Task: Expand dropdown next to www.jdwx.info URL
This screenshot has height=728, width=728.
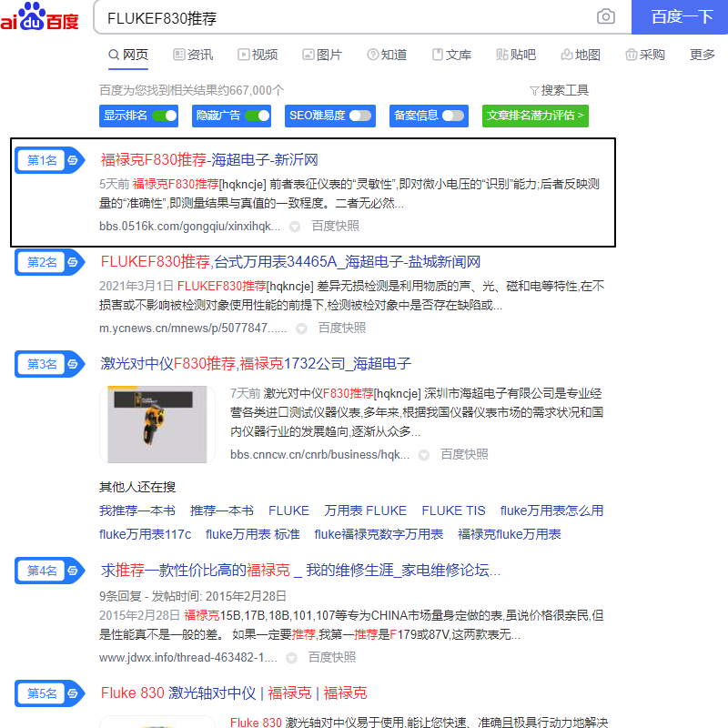Action: 291,658
